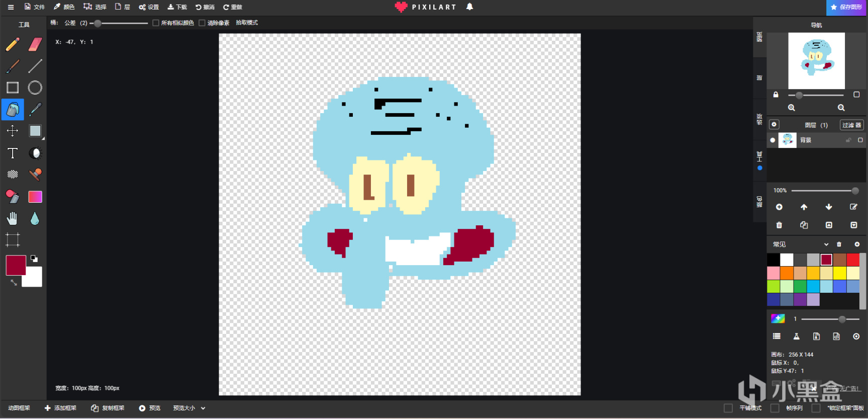Add a new color palette
This screenshot has width=868, height=419.
tap(857, 244)
